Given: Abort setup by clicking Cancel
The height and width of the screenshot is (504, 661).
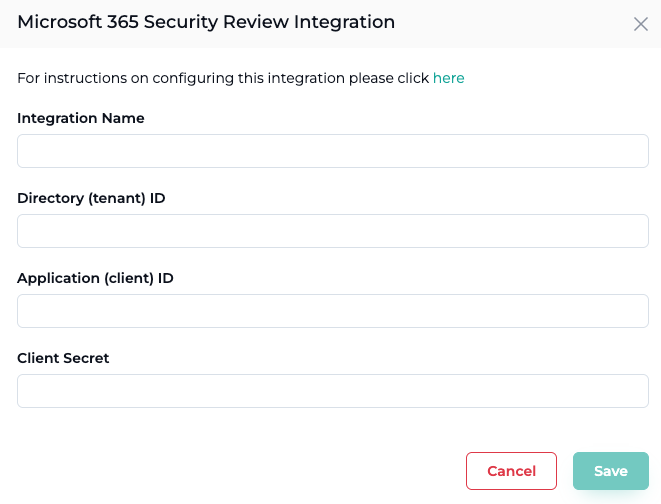Looking at the screenshot, I should pyautogui.click(x=511, y=471).
